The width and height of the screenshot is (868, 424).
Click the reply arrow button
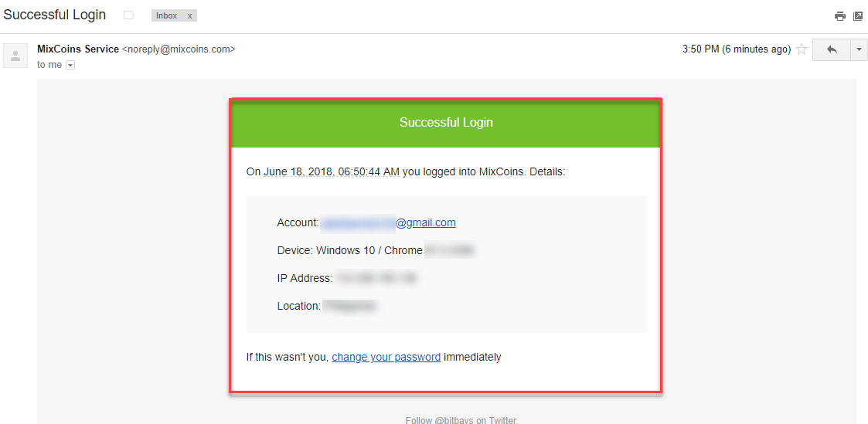(832, 49)
